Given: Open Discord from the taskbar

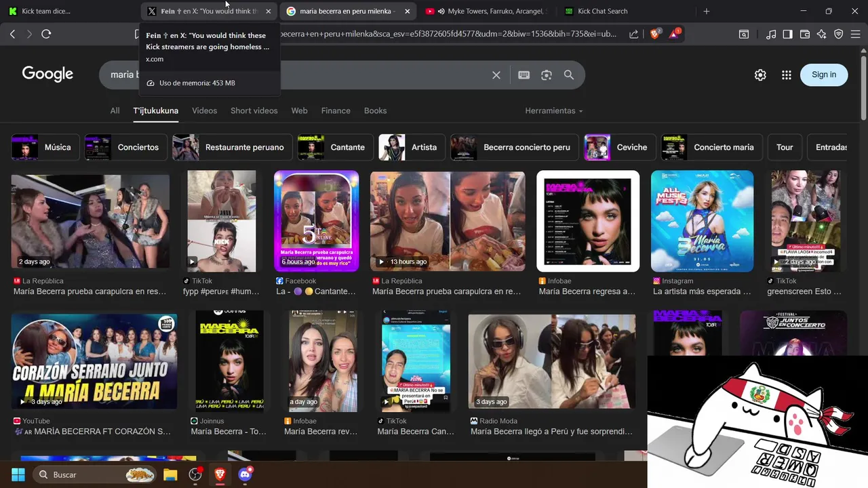Looking at the screenshot, I should [x=245, y=474].
